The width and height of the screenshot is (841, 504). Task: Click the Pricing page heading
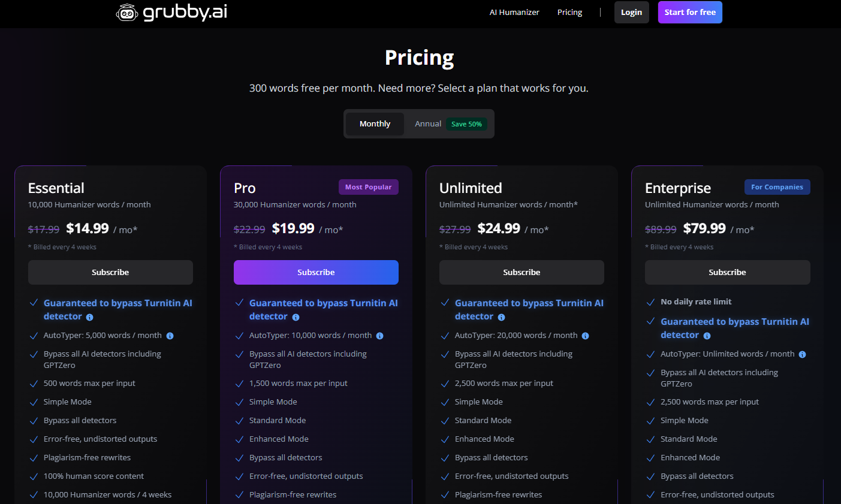(x=420, y=58)
